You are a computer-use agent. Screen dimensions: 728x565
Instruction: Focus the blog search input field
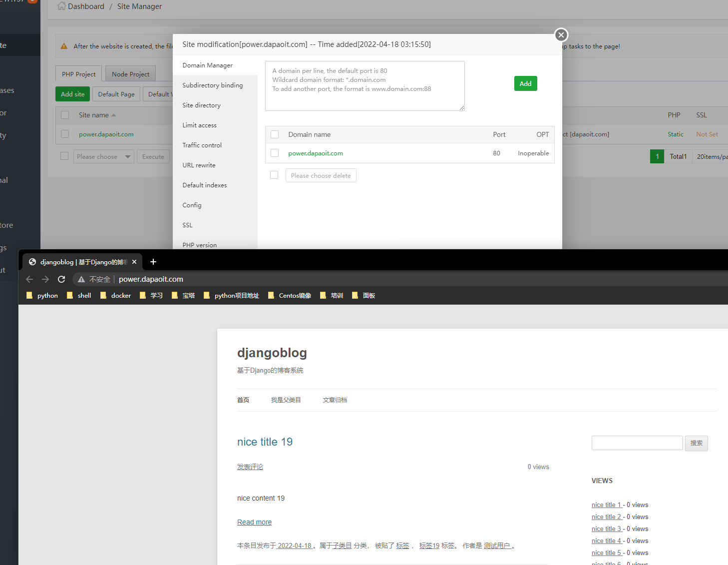click(637, 443)
